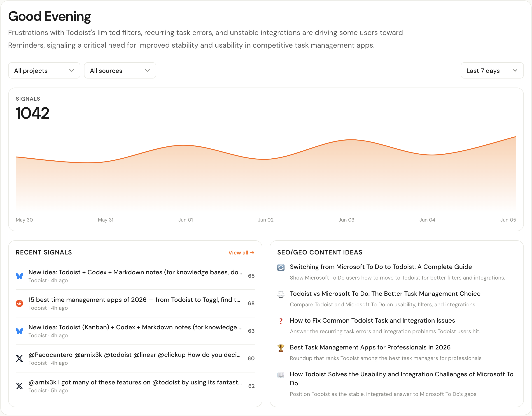The height and width of the screenshot is (416, 532).
Task: Open the Last 7 days range dropdown
Action: click(x=492, y=70)
